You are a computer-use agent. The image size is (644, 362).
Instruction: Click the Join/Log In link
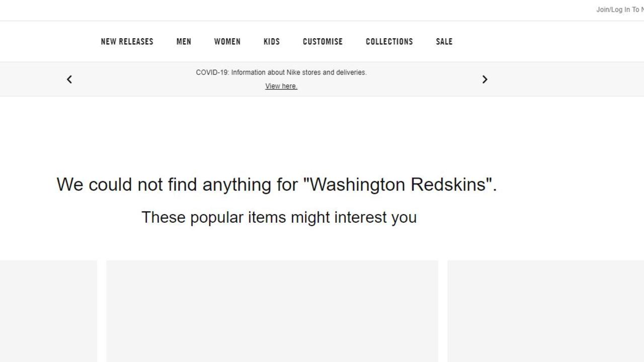click(620, 10)
